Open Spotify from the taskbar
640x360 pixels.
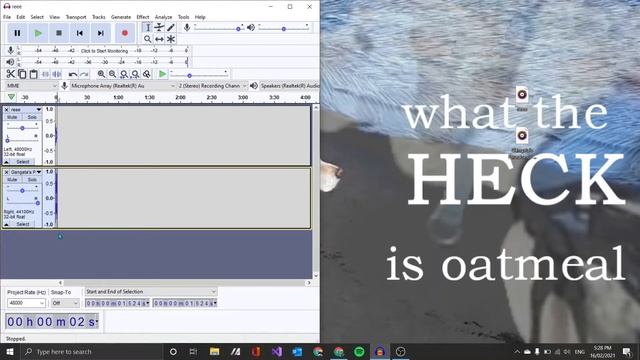pyautogui.click(x=359, y=351)
